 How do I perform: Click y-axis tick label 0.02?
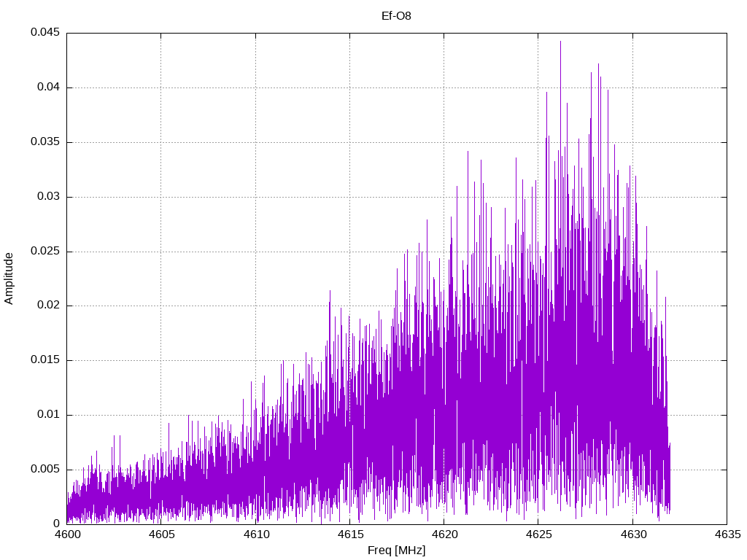(x=49, y=306)
